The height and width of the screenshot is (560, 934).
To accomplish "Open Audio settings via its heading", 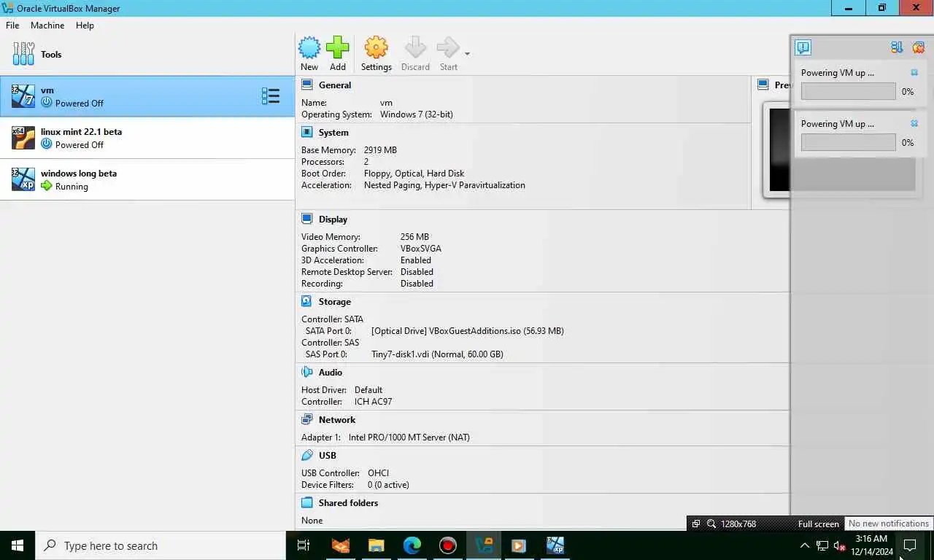I will point(331,373).
